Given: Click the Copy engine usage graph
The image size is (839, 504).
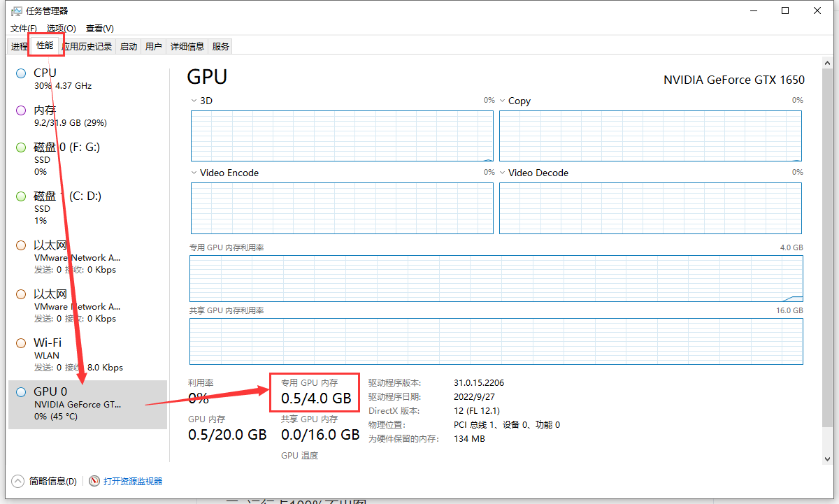Looking at the screenshot, I should pyautogui.click(x=650, y=136).
